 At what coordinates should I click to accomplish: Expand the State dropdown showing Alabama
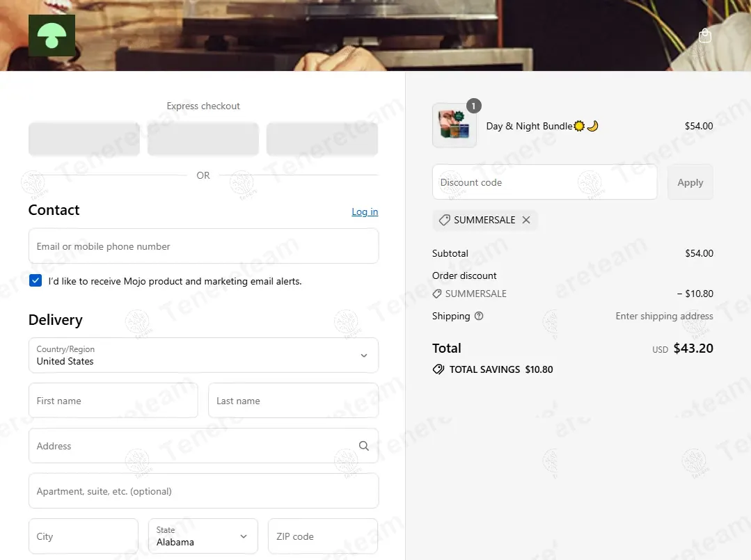click(203, 536)
